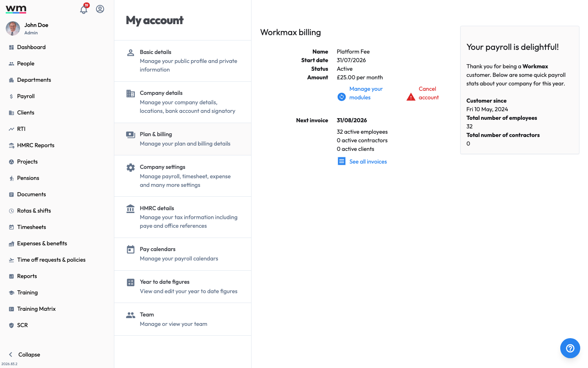
Task: Select Plan & billing section
Action: point(183,139)
